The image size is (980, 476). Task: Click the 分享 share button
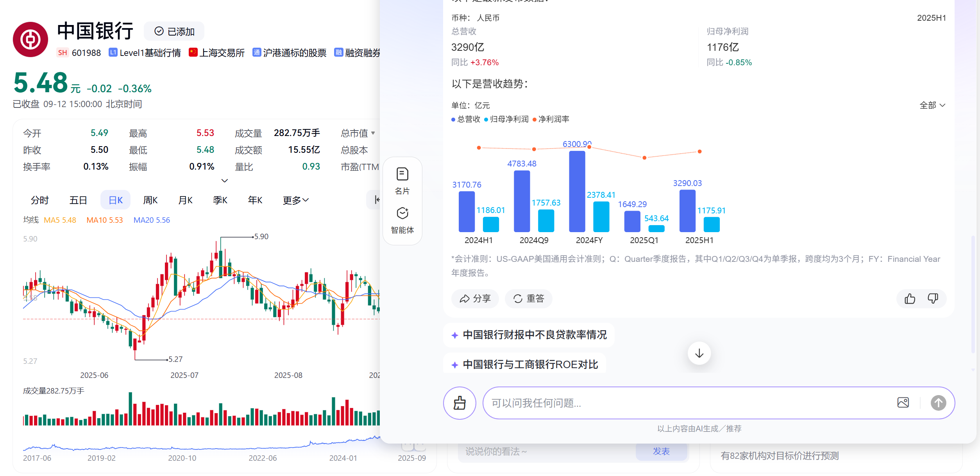(x=475, y=299)
